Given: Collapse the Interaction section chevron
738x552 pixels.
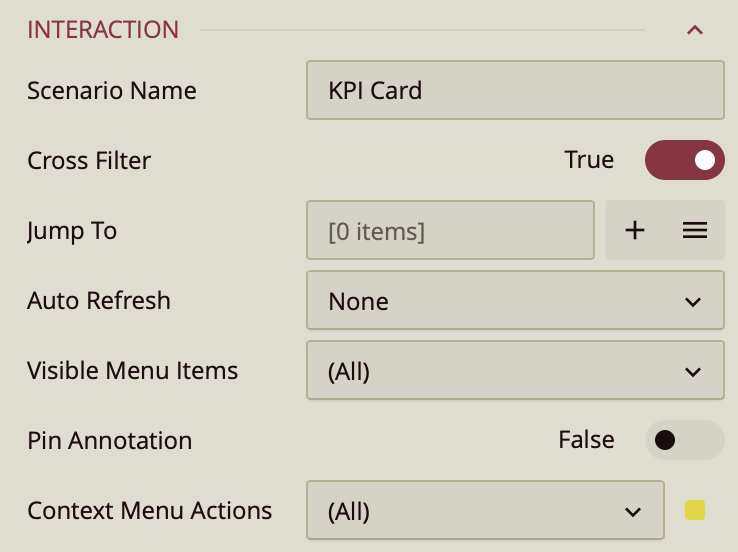Looking at the screenshot, I should (x=695, y=30).
